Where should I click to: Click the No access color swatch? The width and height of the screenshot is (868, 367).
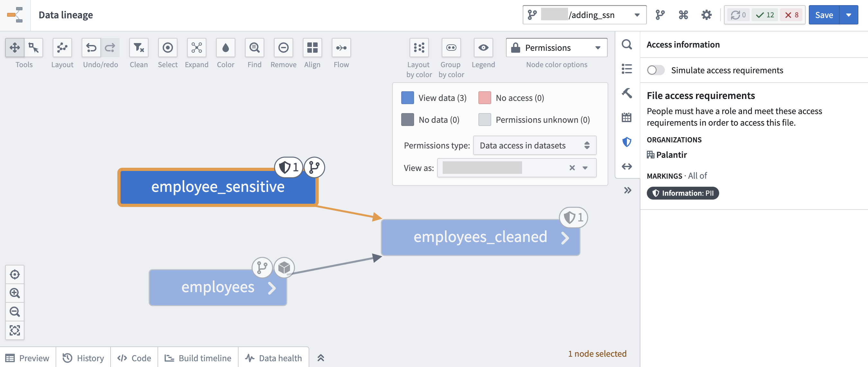coord(484,98)
